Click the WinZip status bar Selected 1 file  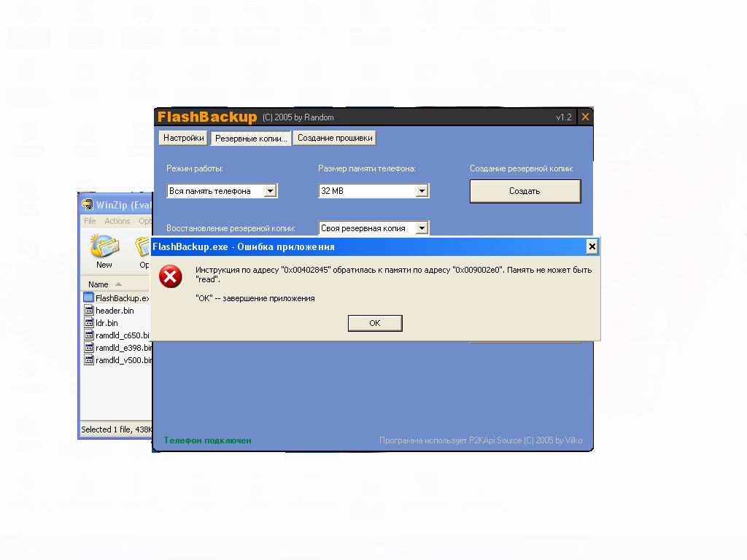tap(116, 429)
